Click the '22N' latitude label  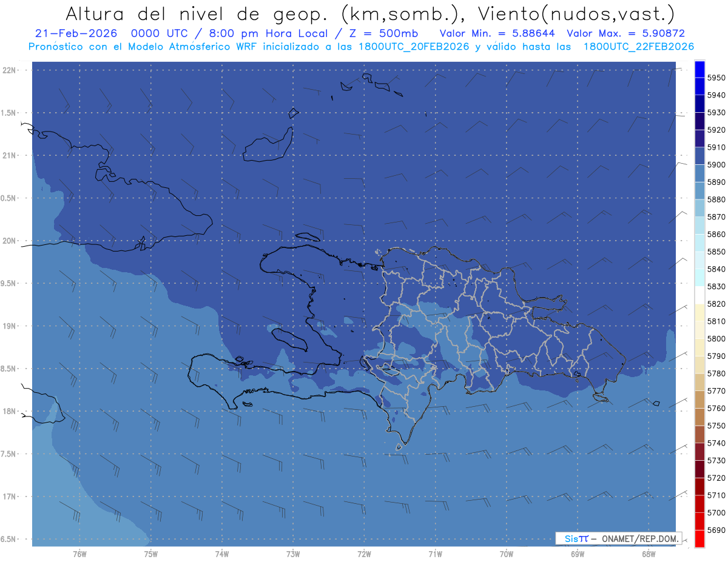click(x=10, y=70)
